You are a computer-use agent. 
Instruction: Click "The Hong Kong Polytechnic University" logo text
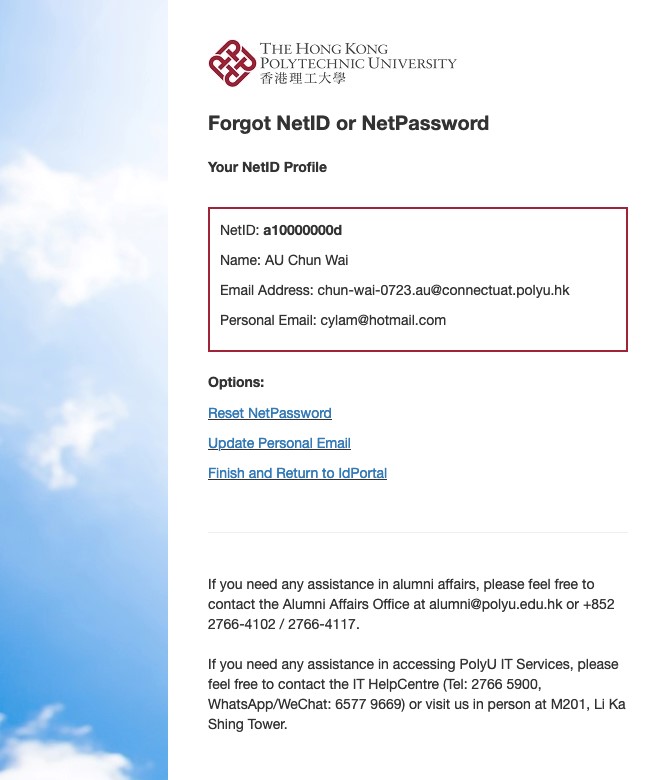pyautogui.click(x=357, y=56)
